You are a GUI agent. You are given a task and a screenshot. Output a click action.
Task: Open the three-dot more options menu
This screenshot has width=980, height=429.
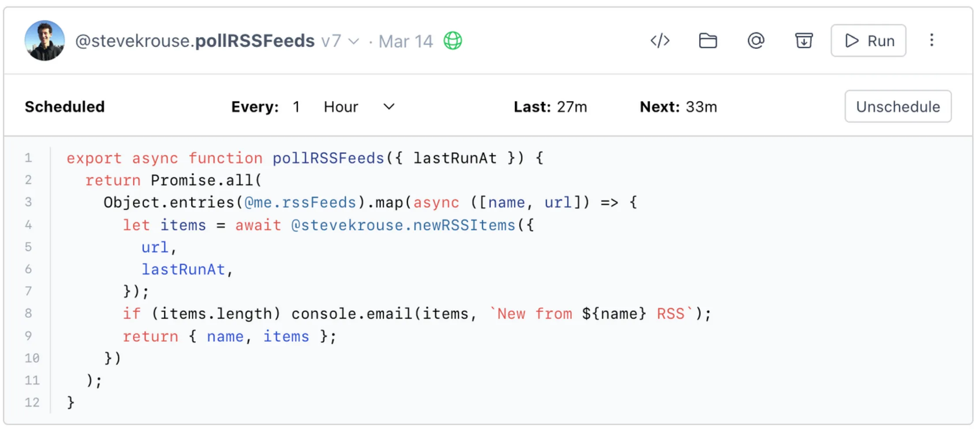(931, 41)
